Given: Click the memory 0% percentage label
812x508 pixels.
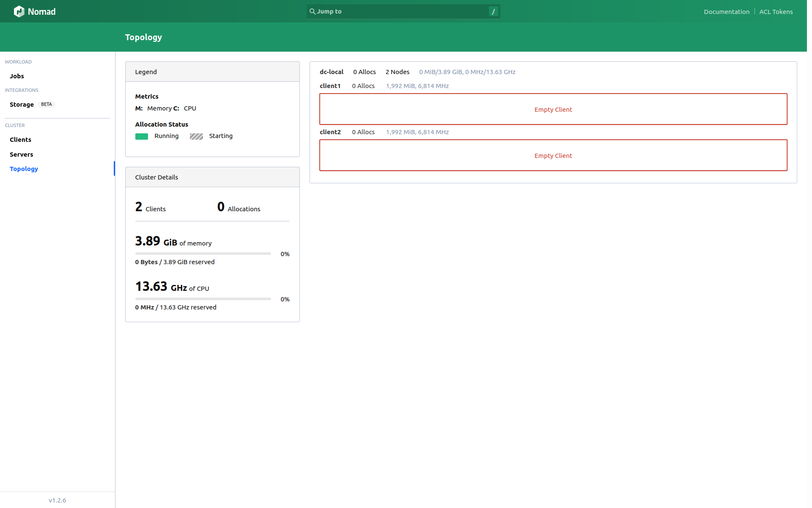Looking at the screenshot, I should click(285, 254).
